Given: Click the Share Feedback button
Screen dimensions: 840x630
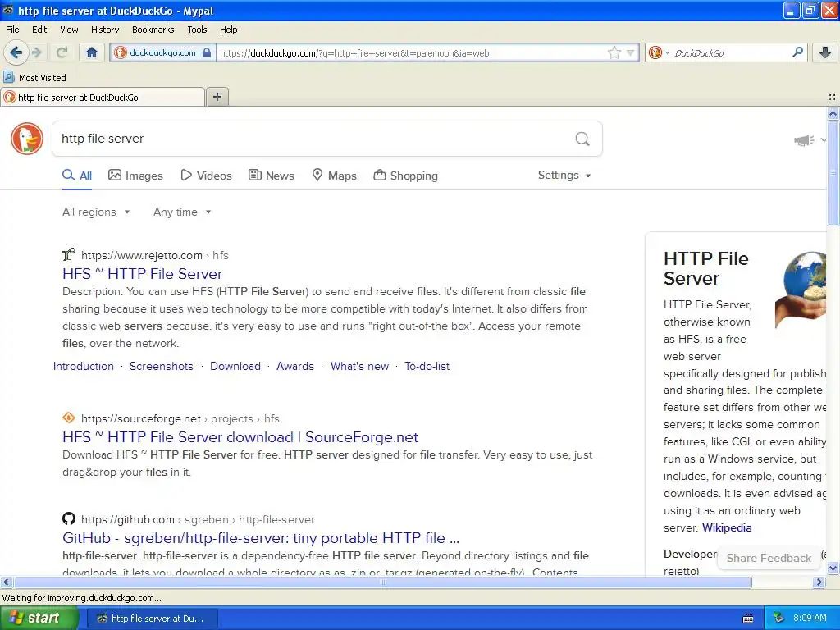Looking at the screenshot, I should (769, 558).
